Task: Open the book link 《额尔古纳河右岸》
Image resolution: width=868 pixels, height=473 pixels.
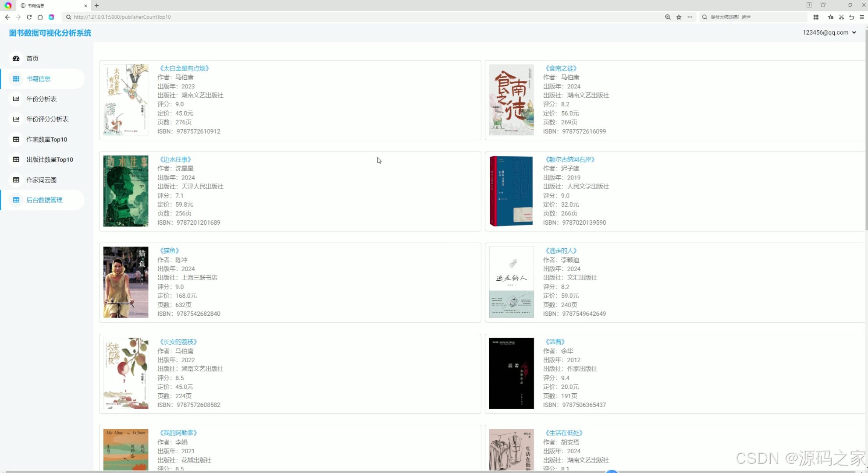Action: coord(570,159)
